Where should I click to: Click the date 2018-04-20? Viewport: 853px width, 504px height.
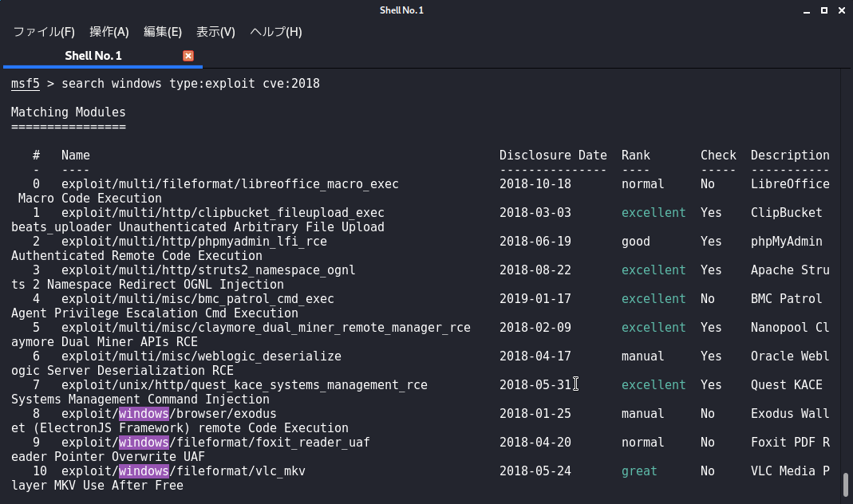coord(535,443)
